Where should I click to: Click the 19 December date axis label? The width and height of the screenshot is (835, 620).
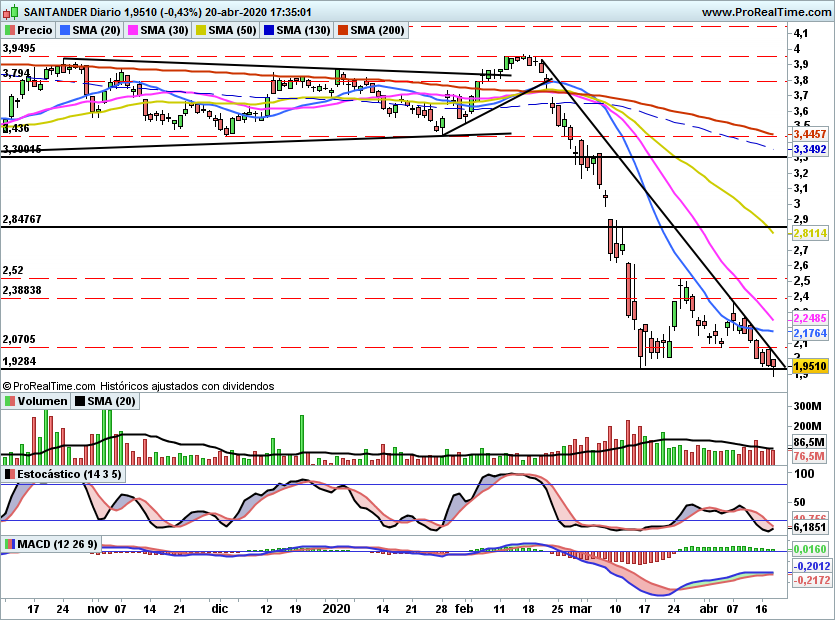click(x=296, y=609)
